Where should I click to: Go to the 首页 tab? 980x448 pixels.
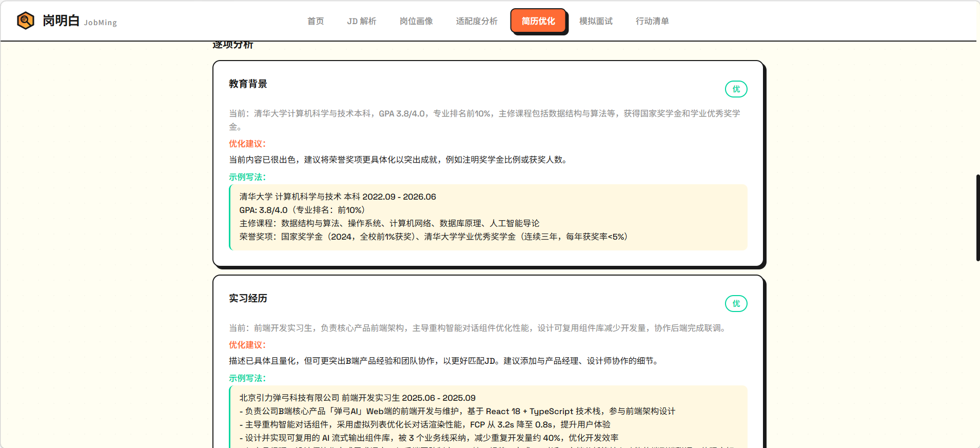pyautogui.click(x=315, y=21)
